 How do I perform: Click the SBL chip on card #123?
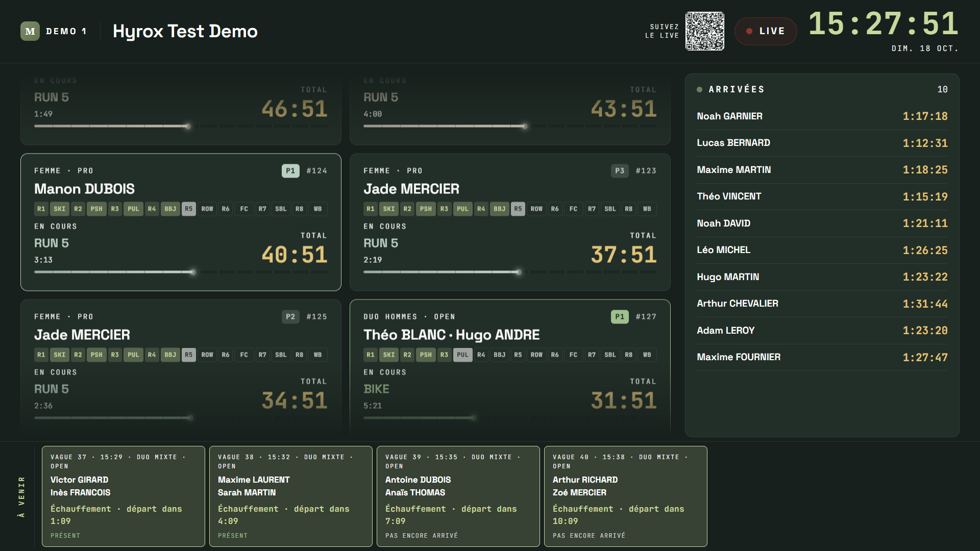click(x=610, y=209)
